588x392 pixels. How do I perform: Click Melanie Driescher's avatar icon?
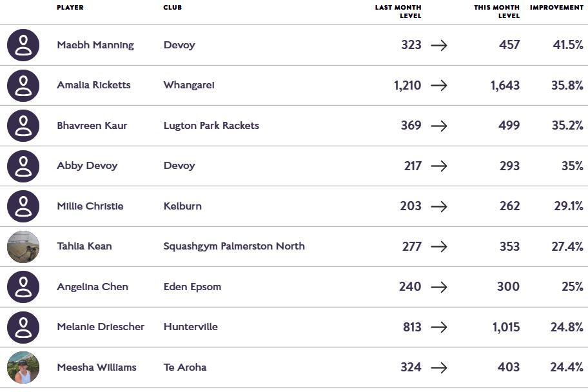pyautogui.click(x=23, y=327)
